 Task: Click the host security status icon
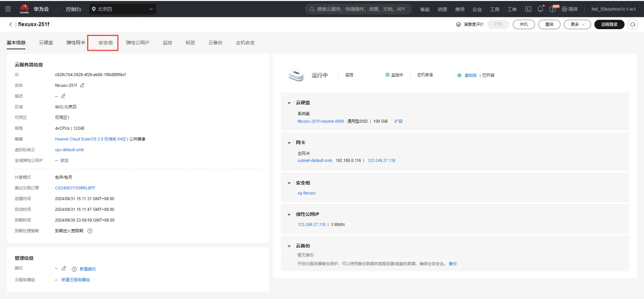tap(459, 75)
